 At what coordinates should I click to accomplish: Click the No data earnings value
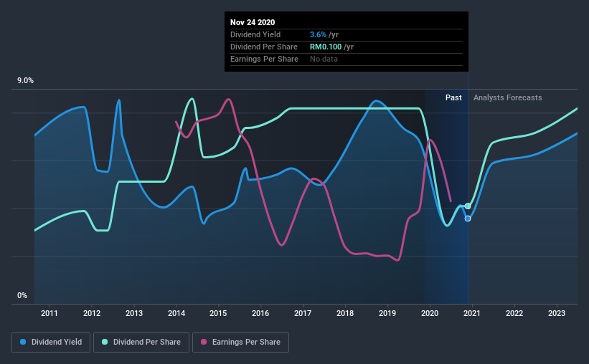click(x=324, y=59)
